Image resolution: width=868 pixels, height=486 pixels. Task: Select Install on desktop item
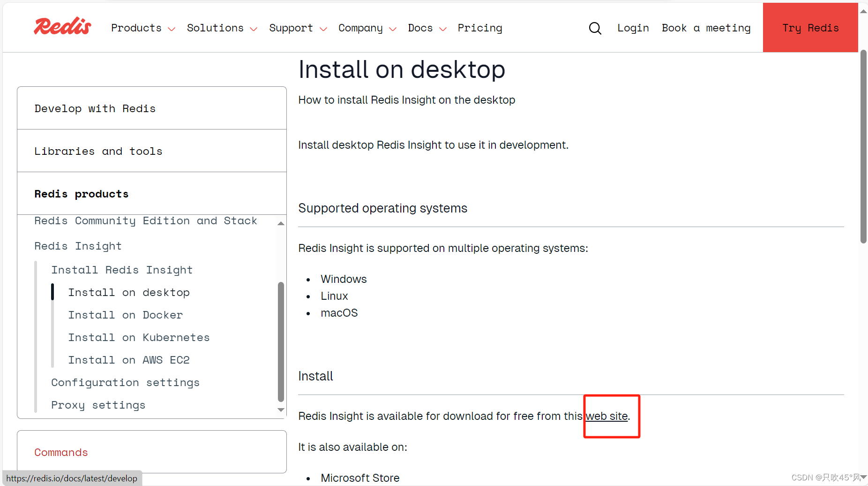tap(129, 292)
